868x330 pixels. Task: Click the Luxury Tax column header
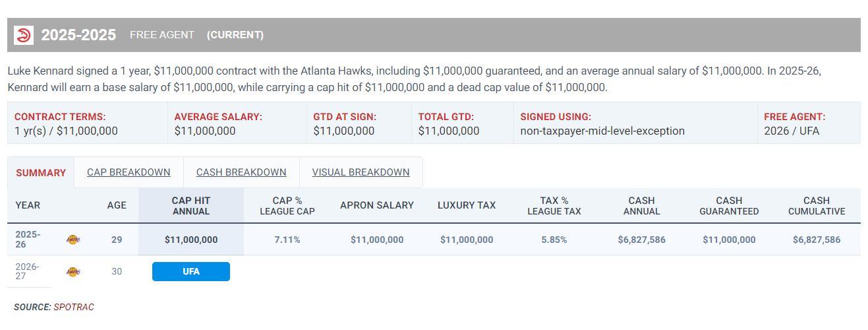click(x=467, y=205)
